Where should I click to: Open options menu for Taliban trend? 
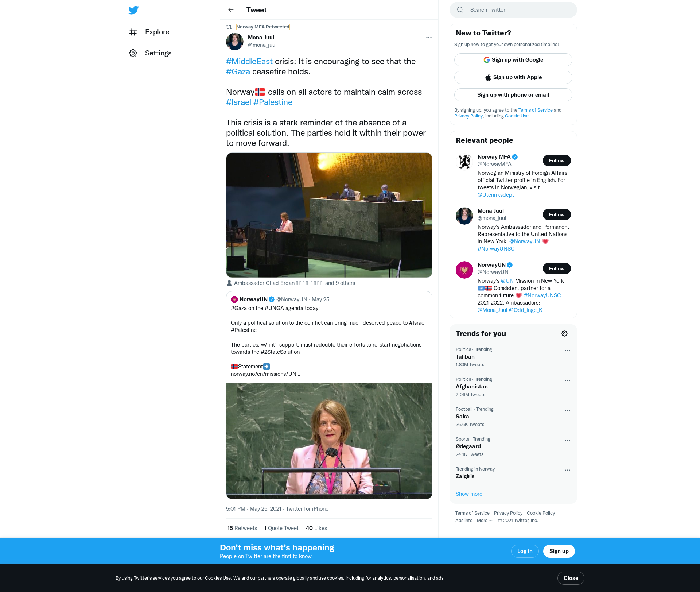click(567, 351)
